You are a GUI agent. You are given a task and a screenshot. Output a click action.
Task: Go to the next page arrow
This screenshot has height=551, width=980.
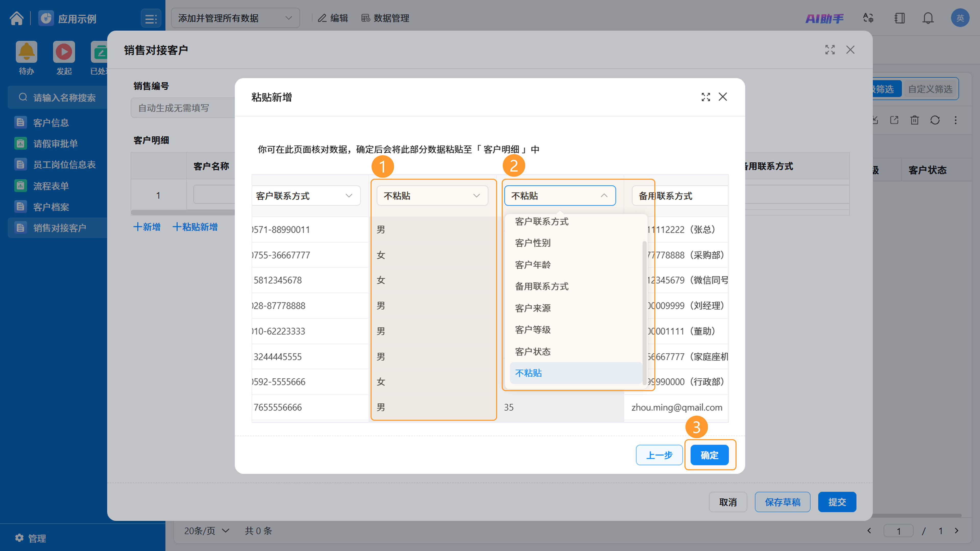click(957, 531)
